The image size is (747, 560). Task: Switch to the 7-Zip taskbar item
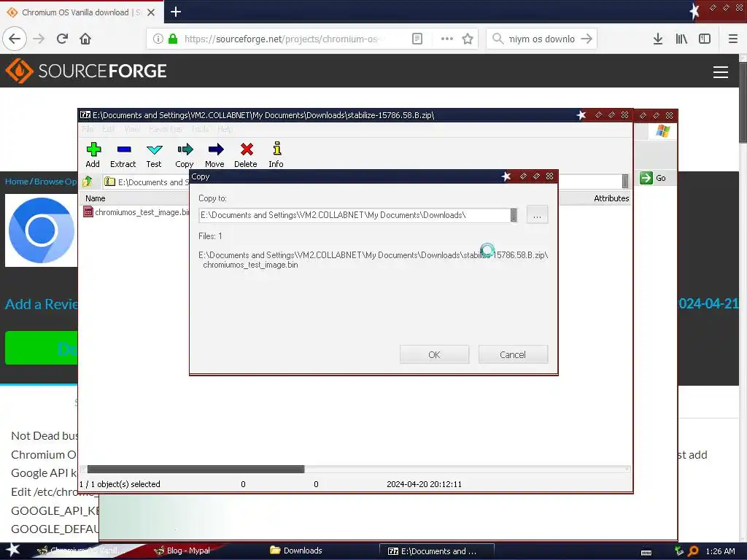pyautogui.click(x=436, y=551)
